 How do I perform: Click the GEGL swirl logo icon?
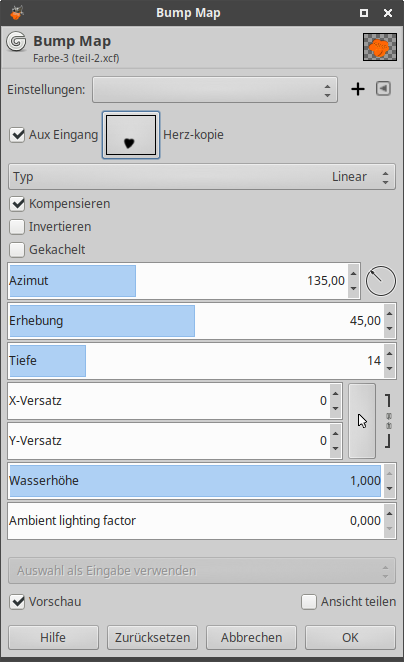coord(16,42)
